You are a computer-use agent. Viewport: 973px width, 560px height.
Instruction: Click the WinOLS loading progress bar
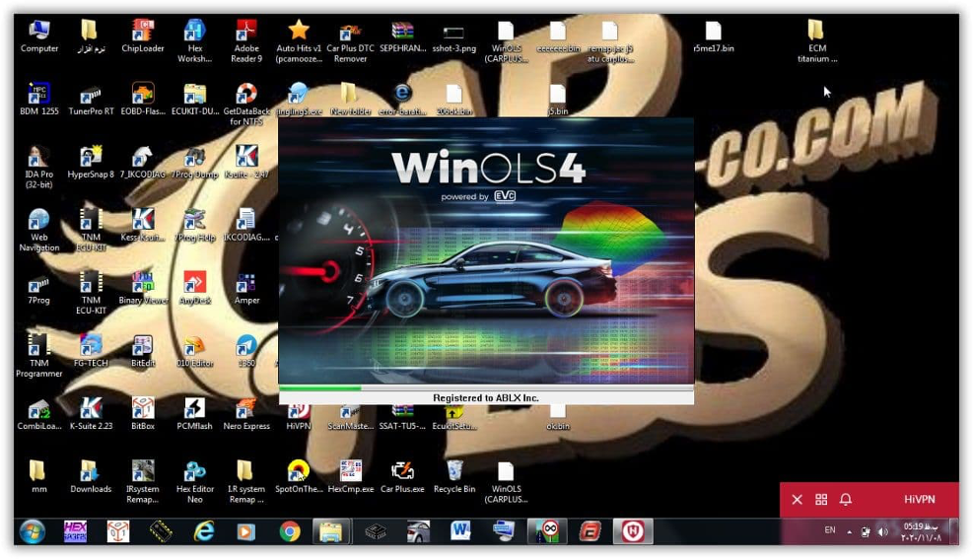click(x=486, y=388)
